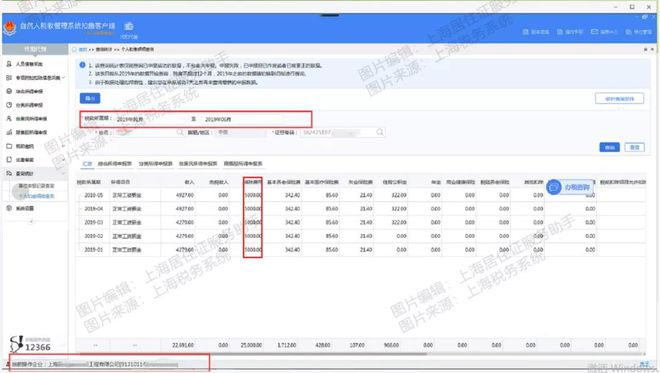Open 限售股所得申报 chart icon in sidebar
Image resolution: width=660 pixels, height=373 pixels.
[9, 132]
